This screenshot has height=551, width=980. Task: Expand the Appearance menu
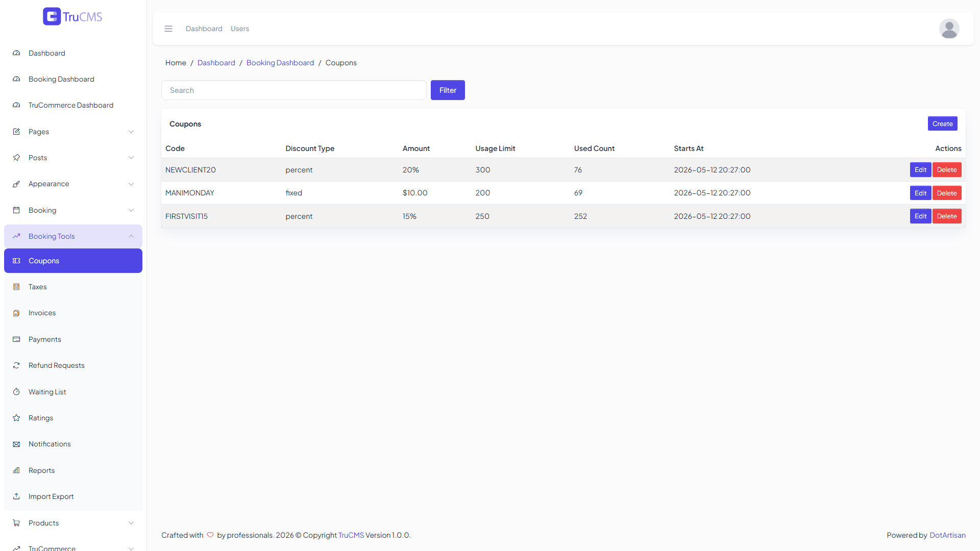click(73, 184)
